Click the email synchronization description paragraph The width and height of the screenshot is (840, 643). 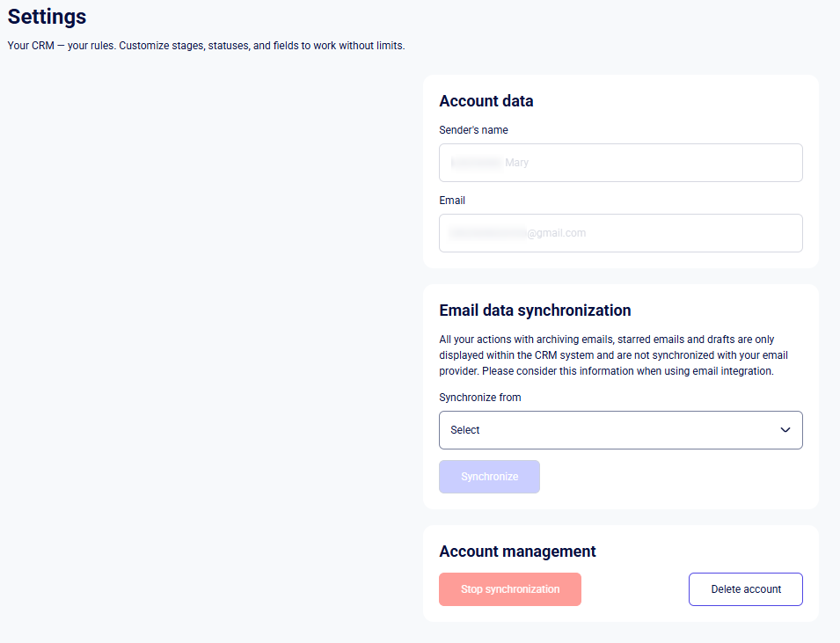point(607,355)
